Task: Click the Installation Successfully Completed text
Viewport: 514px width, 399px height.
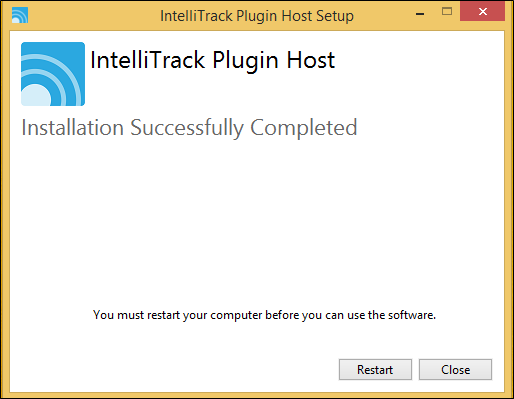Action: [189, 128]
